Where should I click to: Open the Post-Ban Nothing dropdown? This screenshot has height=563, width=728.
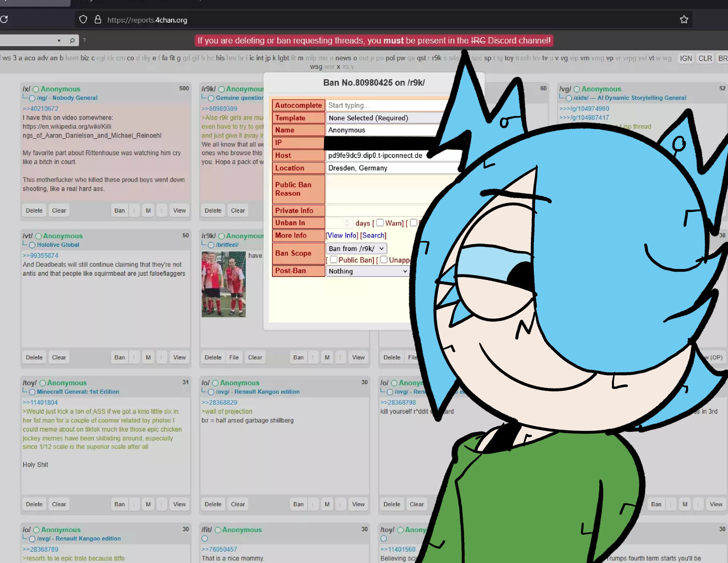coord(368,271)
